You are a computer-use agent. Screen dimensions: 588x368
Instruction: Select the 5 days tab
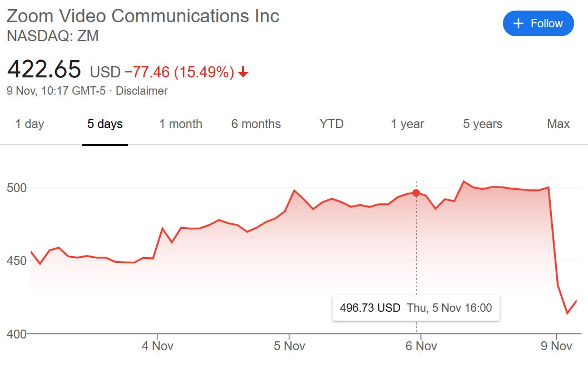point(105,124)
